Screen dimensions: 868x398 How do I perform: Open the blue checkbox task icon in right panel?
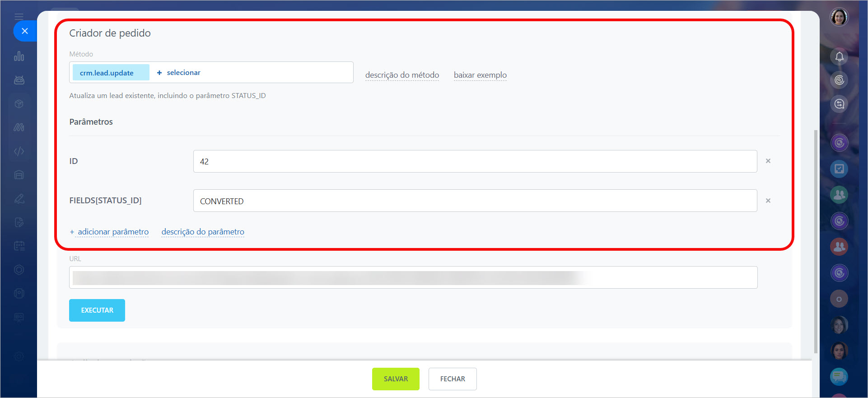pos(839,169)
